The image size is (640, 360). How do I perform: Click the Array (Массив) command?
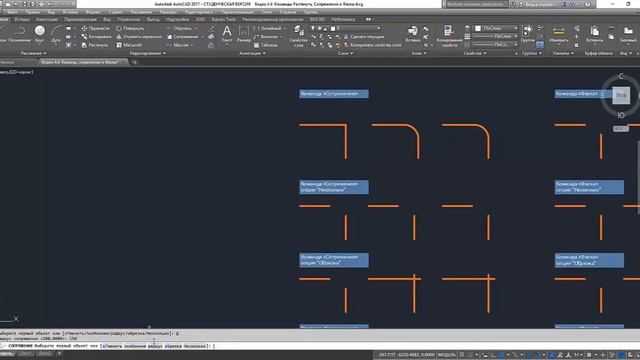(178, 45)
